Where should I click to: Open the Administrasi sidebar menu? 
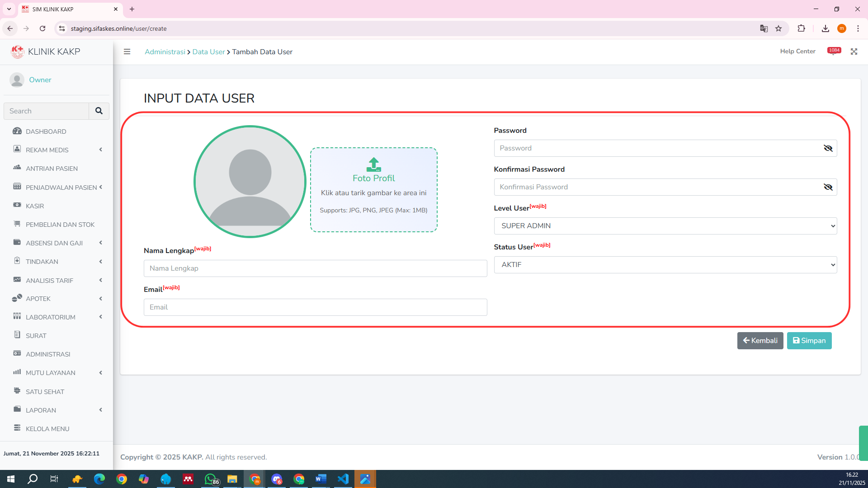(48, 354)
